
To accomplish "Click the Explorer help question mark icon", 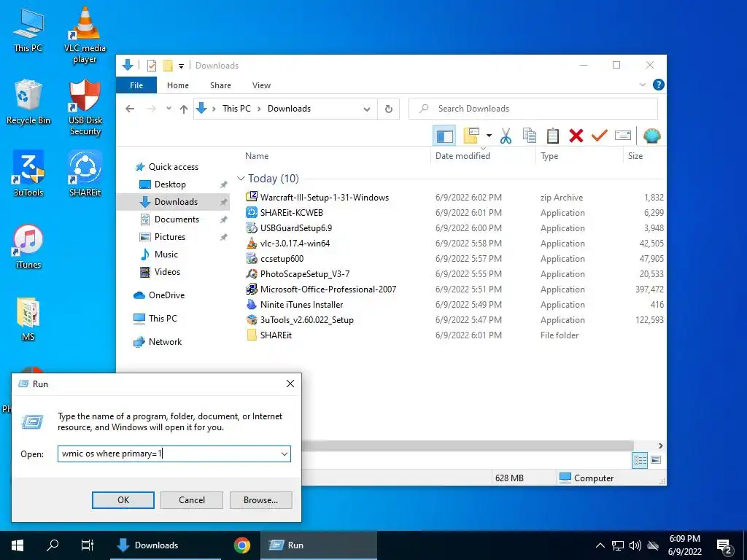I will tap(659, 85).
